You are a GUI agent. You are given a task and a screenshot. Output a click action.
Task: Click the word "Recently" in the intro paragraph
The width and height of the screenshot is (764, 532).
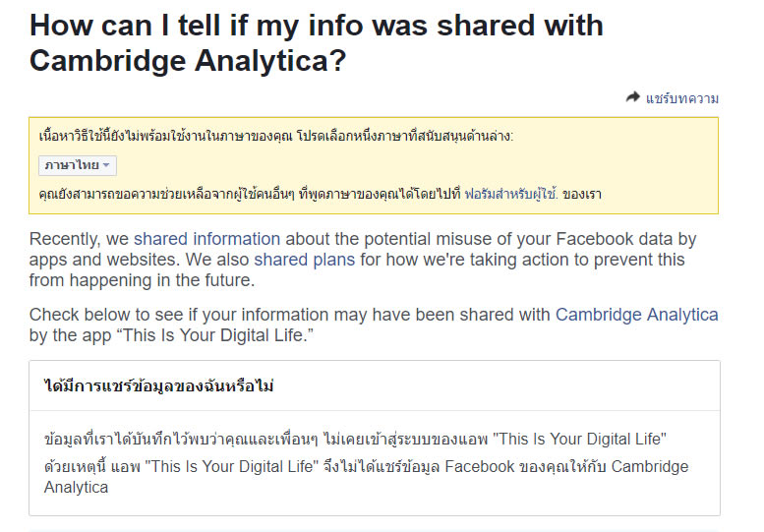point(65,239)
